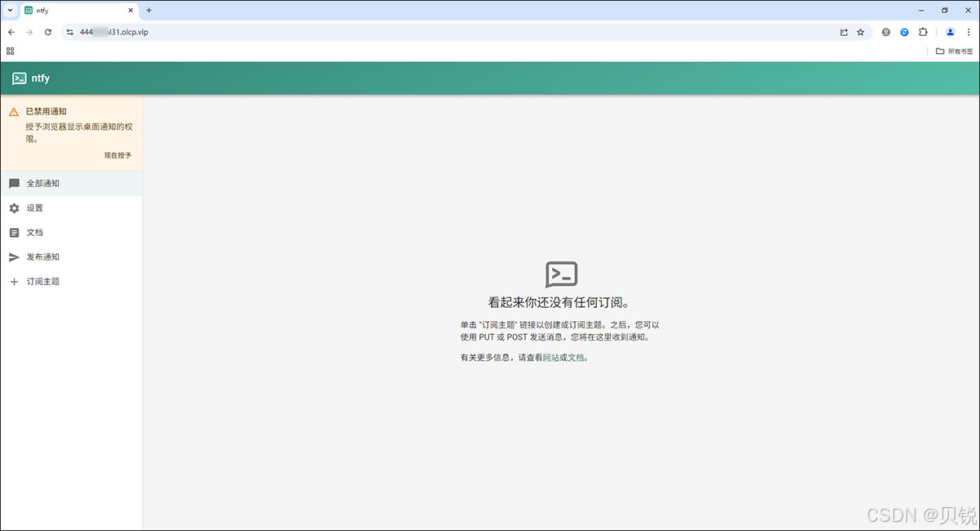Image resolution: width=980 pixels, height=531 pixels.
Task: Open the extensions puzzle icon
Action: pos(923,32)
